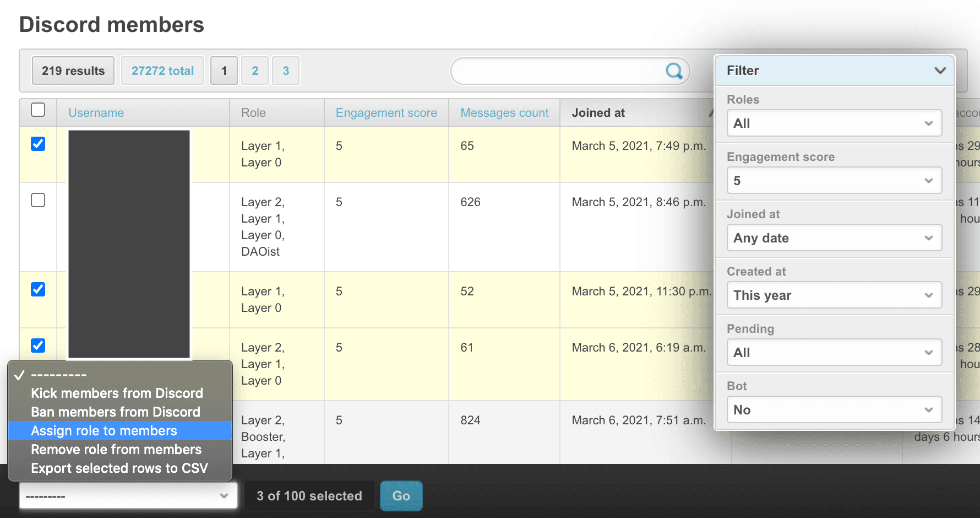Choose Ban members from Discord
Image resolution: width=980 pixels, height=518 pixels.
click(120, 412)
